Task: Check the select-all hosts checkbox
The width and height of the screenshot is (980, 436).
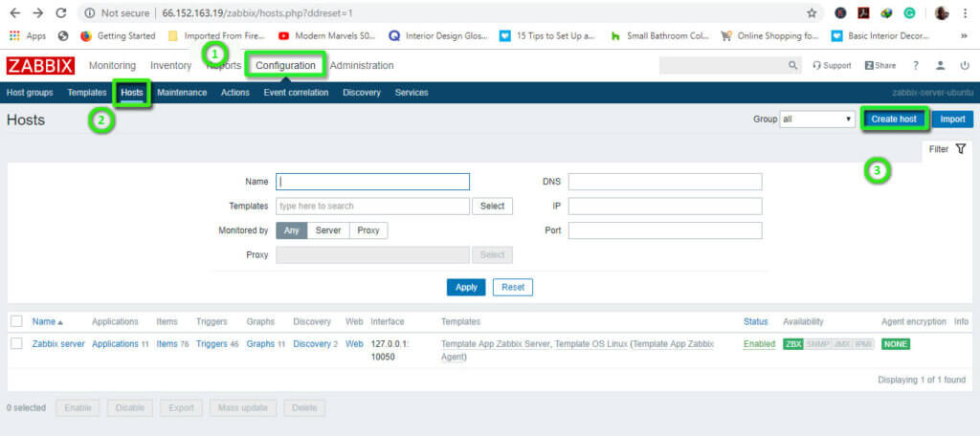Action: [16, 321]
